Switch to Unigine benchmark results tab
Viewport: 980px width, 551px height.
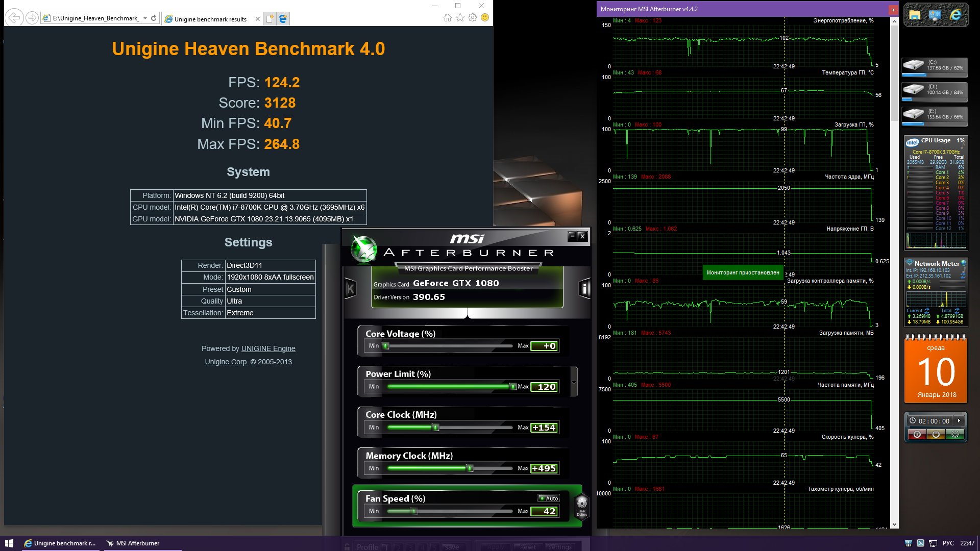pyautogui.click(x=210, y=19)
